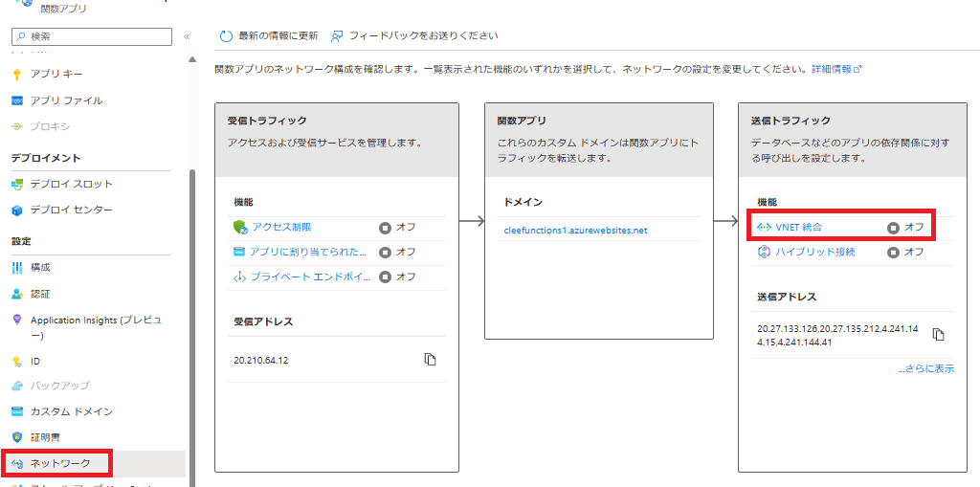Collapse the sidebar with double chevron
This screenshot has width=980, height=487.
[x=187, y=37]
